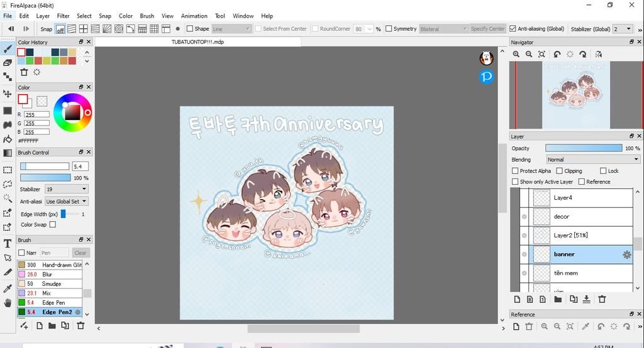Check the Clipping option
Screen dimensions: 644x348
pyautogui.click(x=559, y=171)
